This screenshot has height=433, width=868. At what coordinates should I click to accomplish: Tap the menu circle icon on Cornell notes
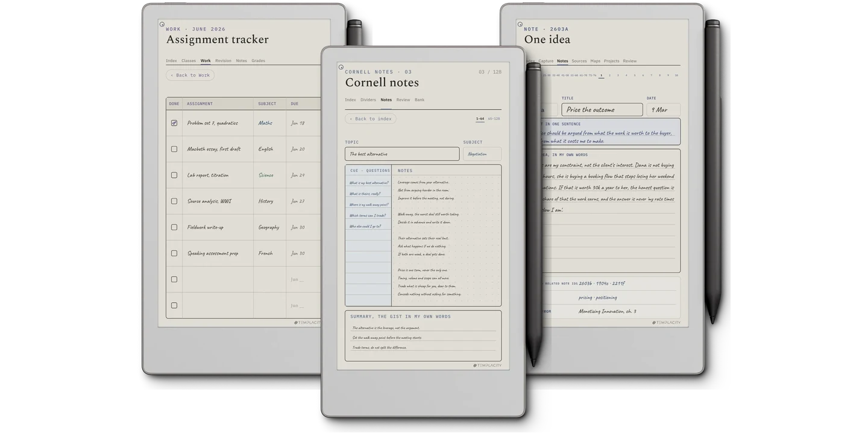pos(341,68)
